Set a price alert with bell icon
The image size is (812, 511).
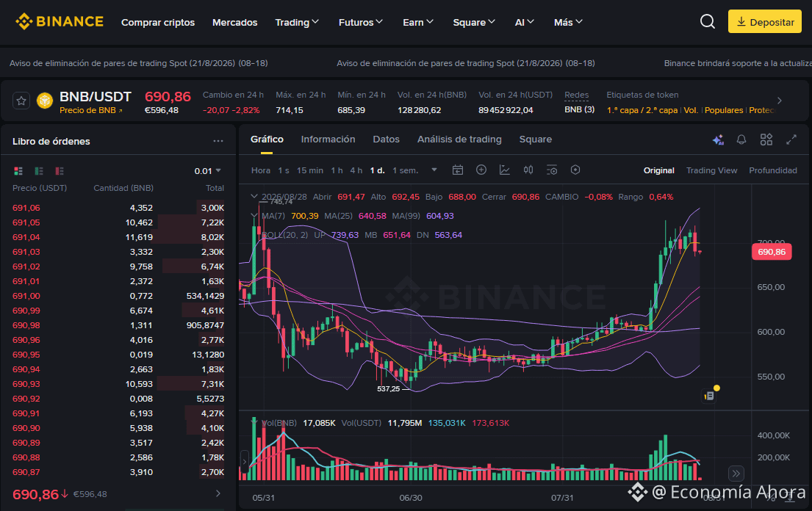click(x=741, y=139)
